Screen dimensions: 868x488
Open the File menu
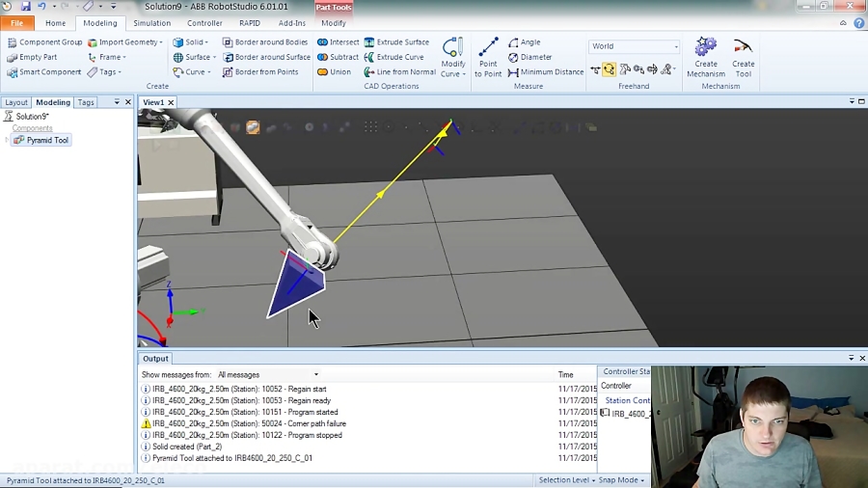(x=17, y=23)
